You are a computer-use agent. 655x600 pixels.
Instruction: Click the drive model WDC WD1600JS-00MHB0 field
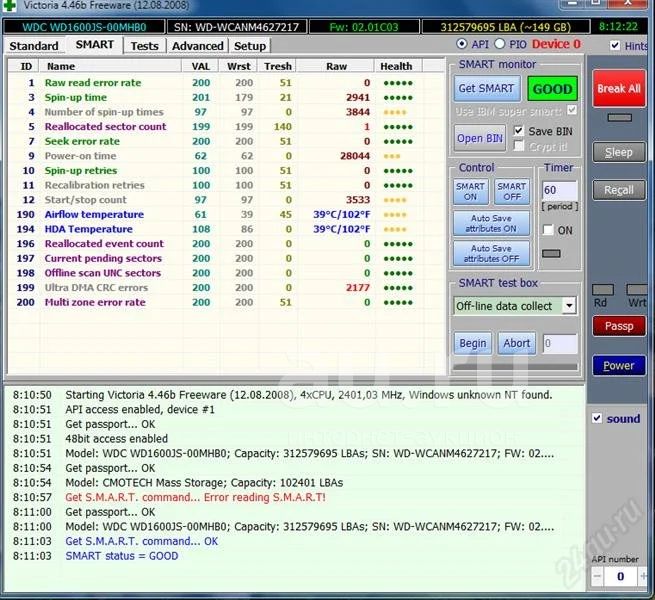(x=84, y=27)
